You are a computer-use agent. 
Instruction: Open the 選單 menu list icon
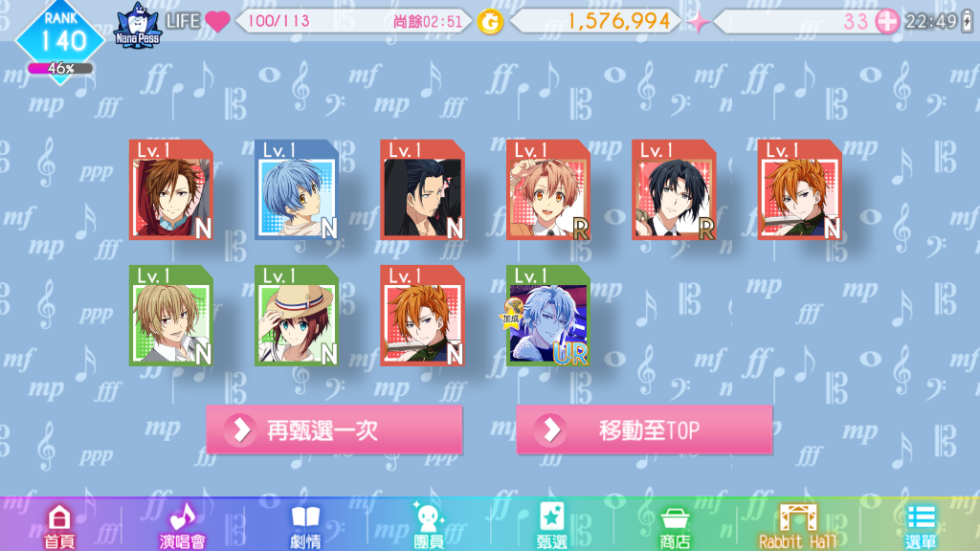tap(921, 526)
